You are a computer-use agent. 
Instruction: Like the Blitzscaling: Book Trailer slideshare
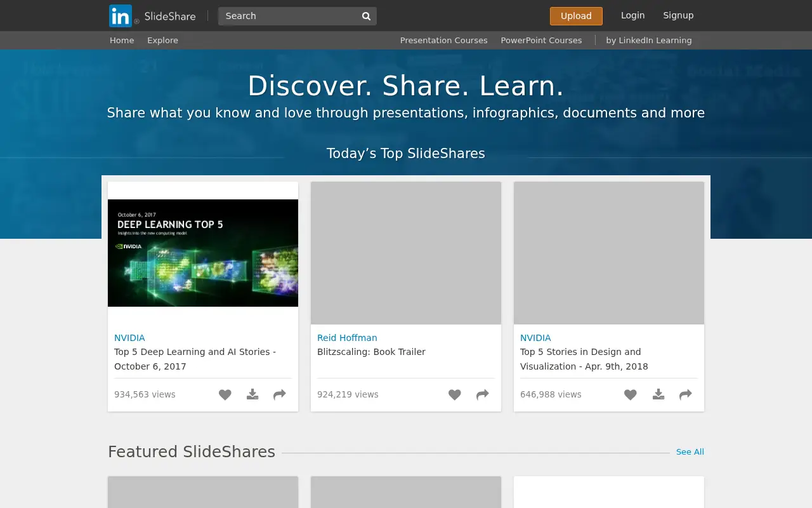[x=455, y=394]
